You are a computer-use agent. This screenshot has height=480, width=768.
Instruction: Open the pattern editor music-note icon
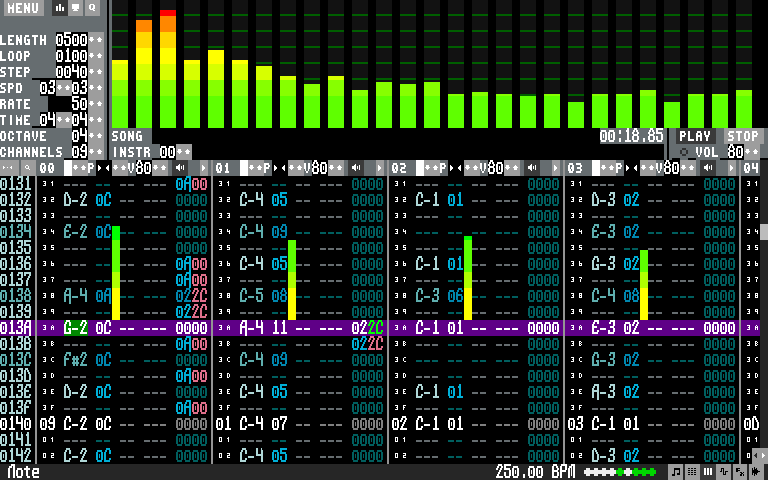[676, 472]
